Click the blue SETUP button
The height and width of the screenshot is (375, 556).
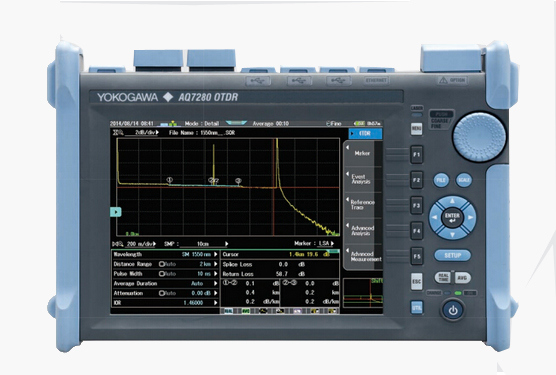point(452,255)
